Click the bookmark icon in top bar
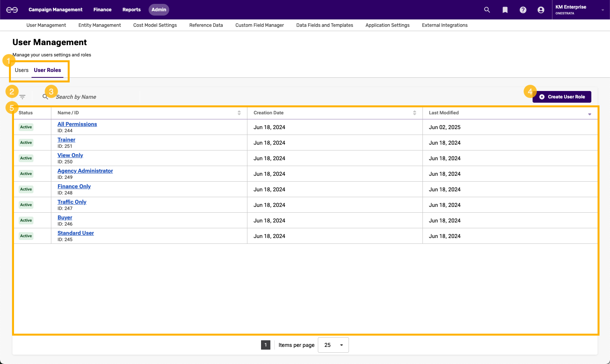Viewport: 610px width, 364px height. (505, 10)
